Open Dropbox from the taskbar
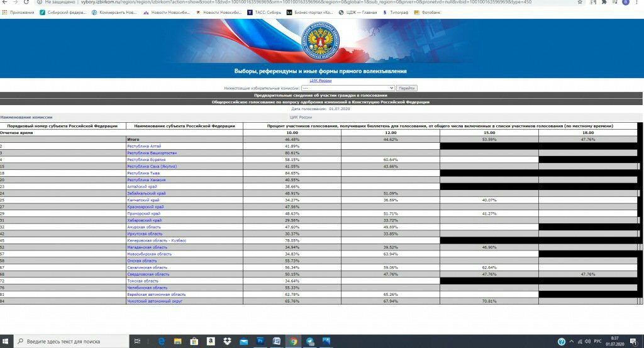 227,342
